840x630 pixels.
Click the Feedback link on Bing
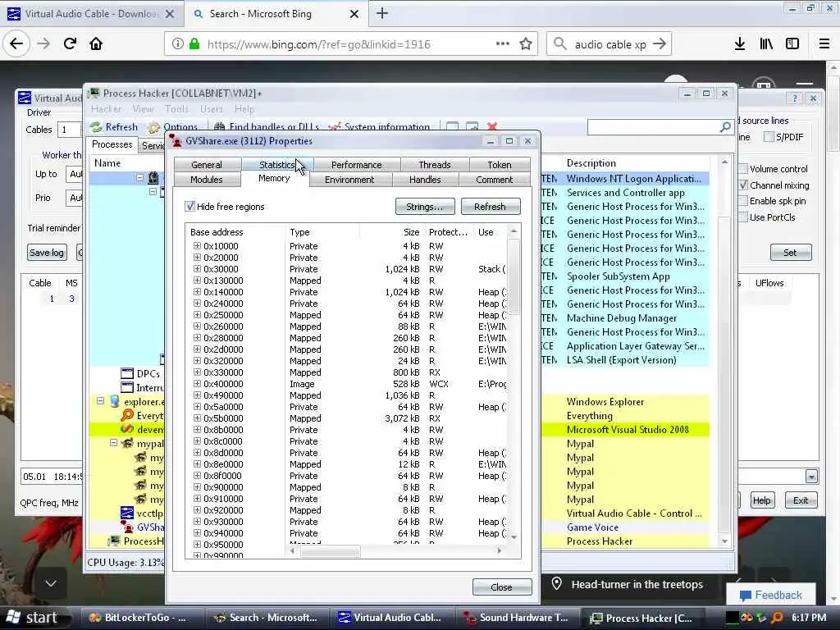771,596
